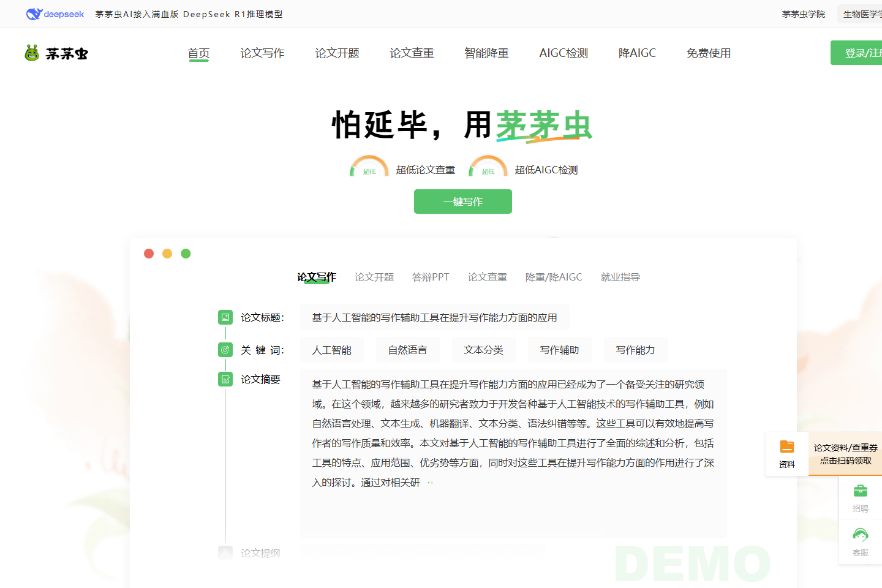Click the paper title input field

click(x=435, y=317)
